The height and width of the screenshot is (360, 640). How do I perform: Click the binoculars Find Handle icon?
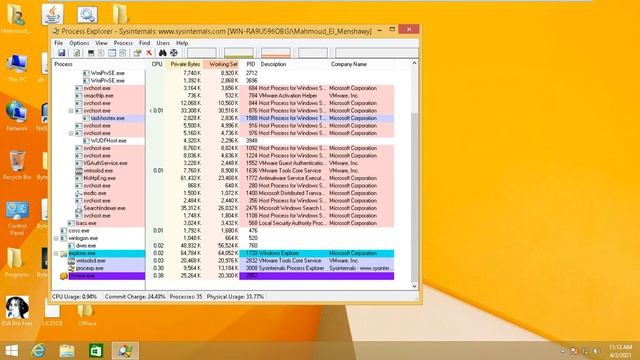(x=162, y=53)
